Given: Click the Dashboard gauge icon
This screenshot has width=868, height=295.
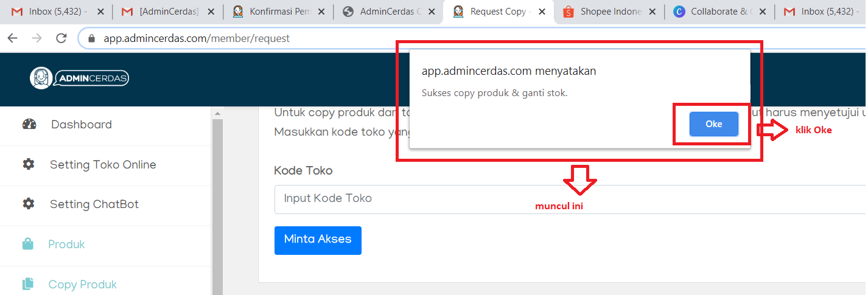Looking at the screenshot, I should pos(29,125).
